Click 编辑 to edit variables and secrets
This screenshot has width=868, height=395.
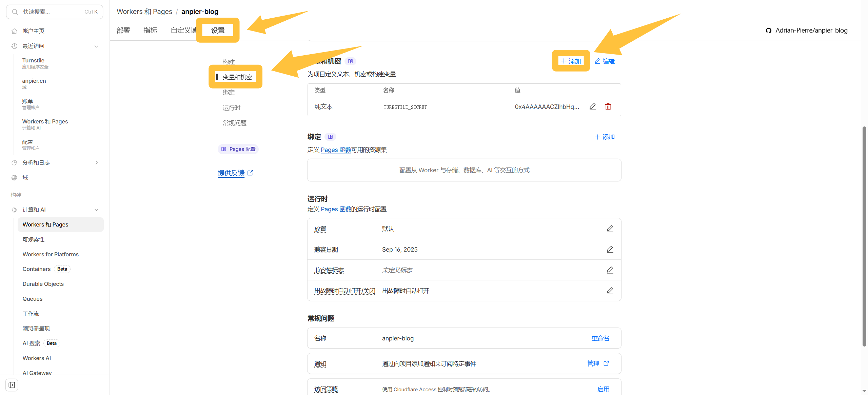pyautogui.click(x=605, y=61)
